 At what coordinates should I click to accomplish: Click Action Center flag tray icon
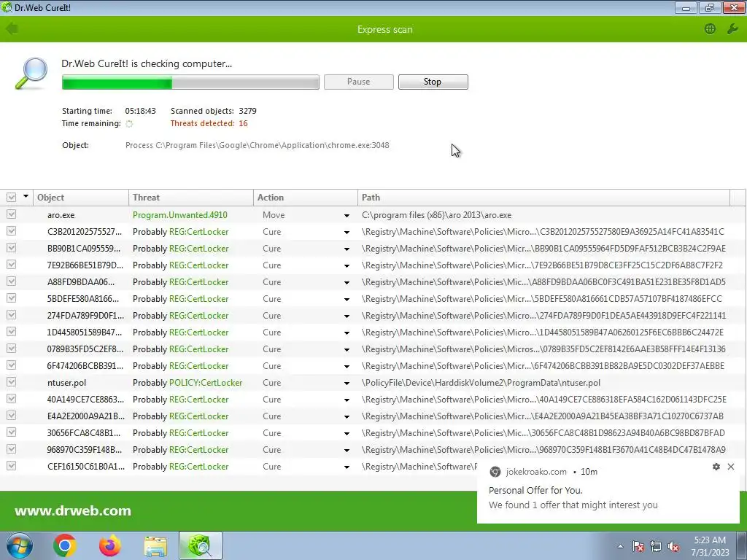tap(638, 546)
